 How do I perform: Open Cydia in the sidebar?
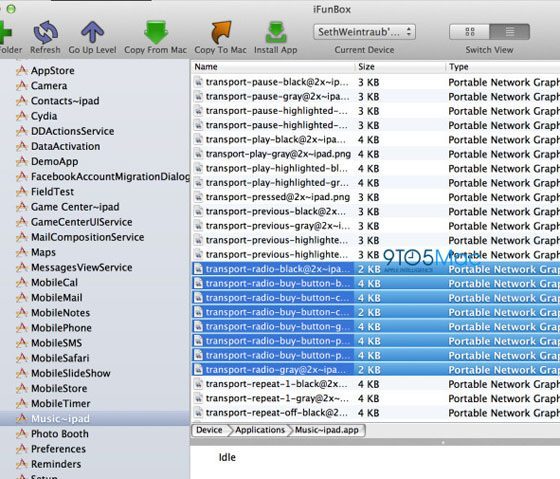44,116
